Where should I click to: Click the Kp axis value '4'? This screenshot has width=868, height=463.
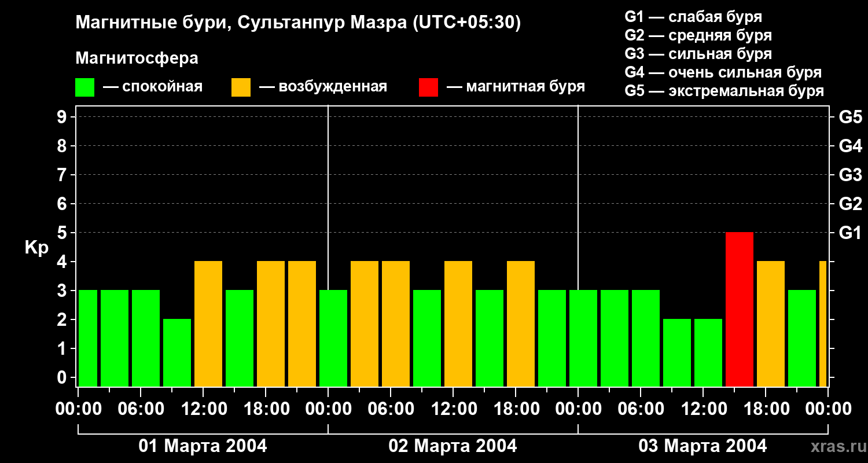click(x=63, y=262)
